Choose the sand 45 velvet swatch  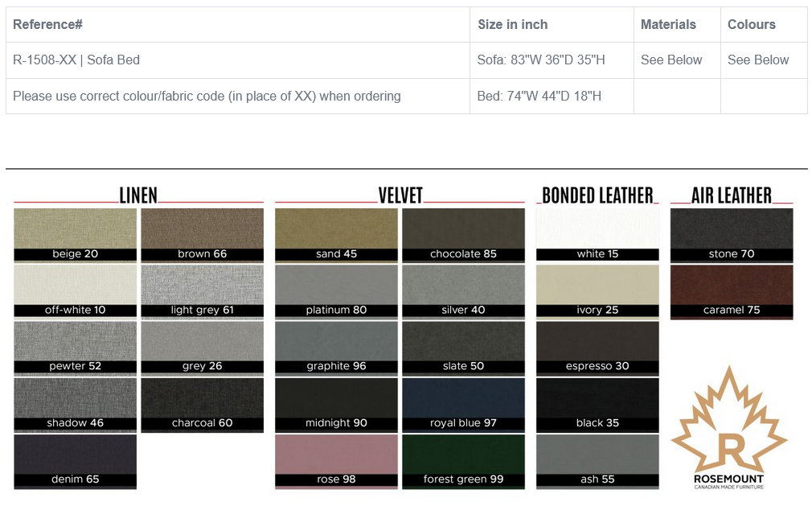tap(336, 235)
